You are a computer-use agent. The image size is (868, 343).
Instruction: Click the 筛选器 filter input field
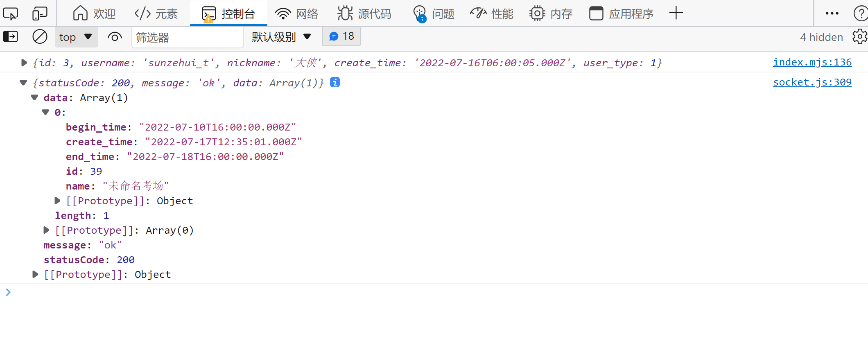tap(187, 38)
